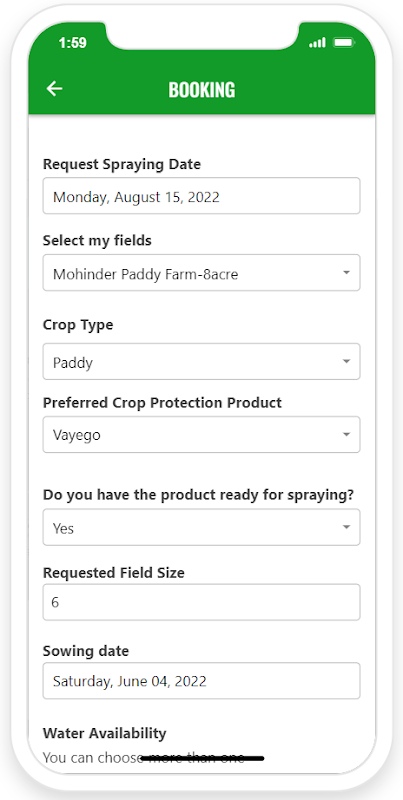Open the Mohinder Paddy Farm-8acre field selector

(202, 273)
